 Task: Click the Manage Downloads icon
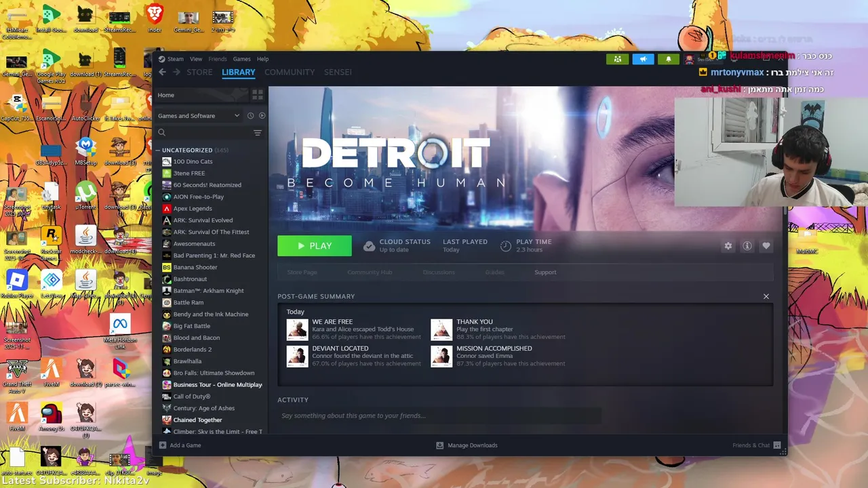[439, 445]
